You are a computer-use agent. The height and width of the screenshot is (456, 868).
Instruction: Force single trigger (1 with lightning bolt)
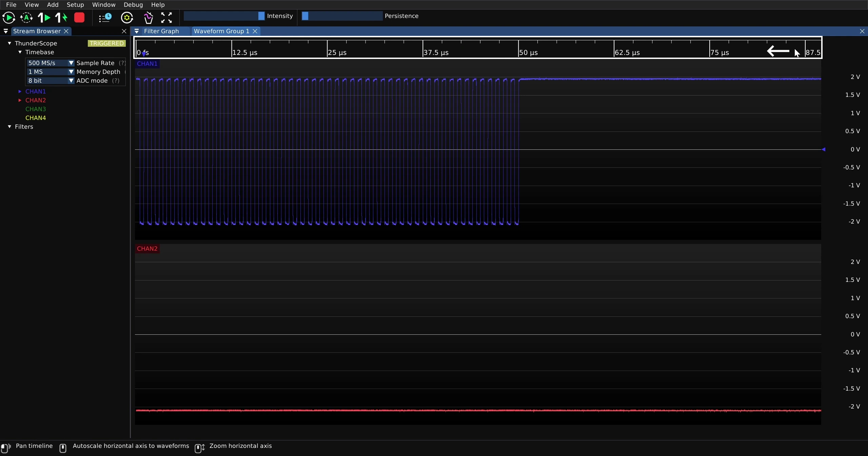[61, 18]
